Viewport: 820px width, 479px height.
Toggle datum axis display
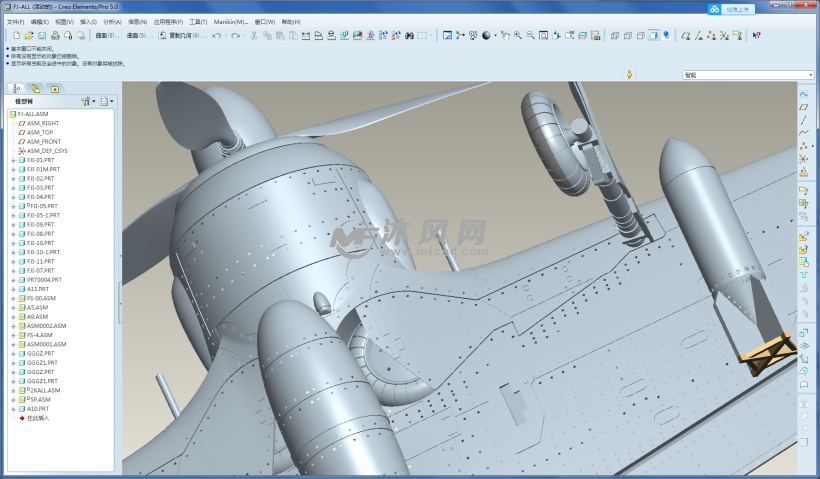click(x=698, y=35)
